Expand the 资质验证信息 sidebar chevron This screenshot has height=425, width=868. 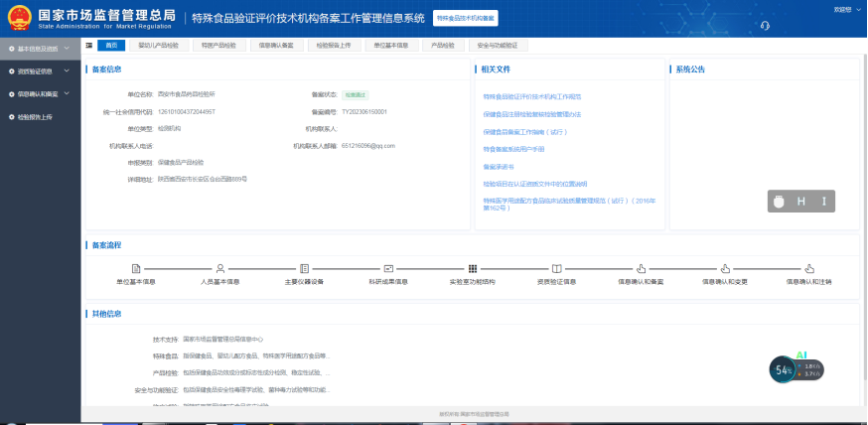click(x=67, y=71)
